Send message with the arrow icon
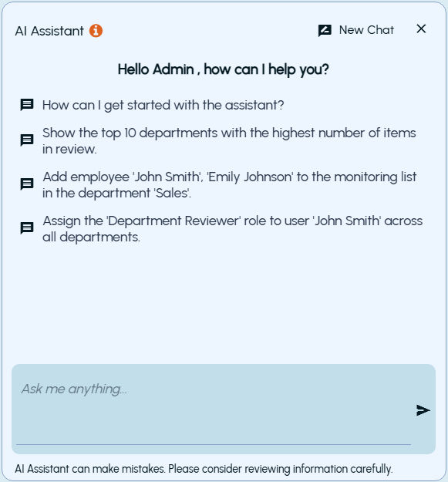The width and height of the screenshot is (448, 482). [423, 410]
